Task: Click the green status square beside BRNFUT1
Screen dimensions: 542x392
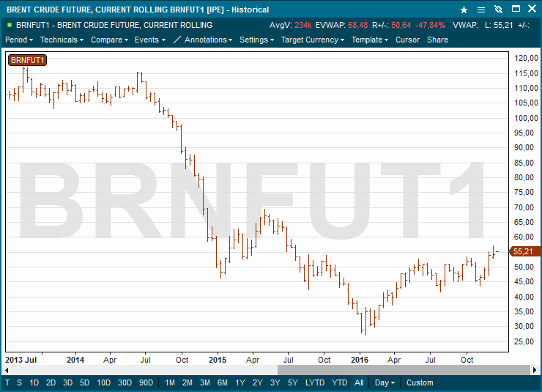Action: pos(10,25)
